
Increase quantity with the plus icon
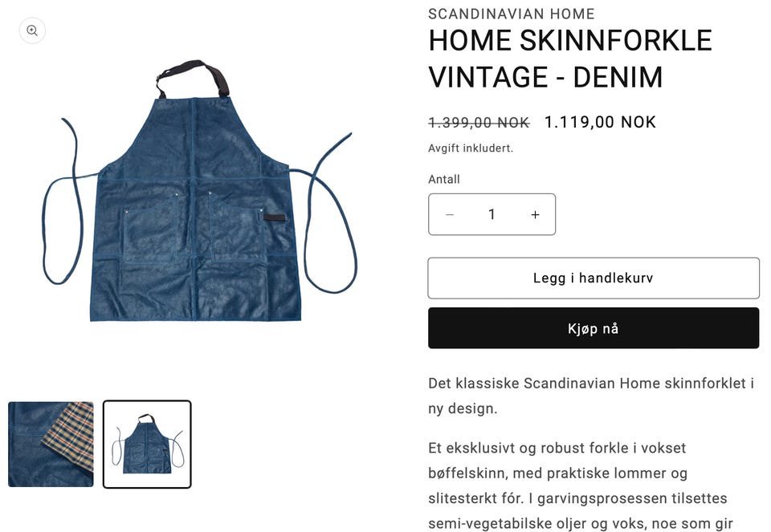(535, 215)
